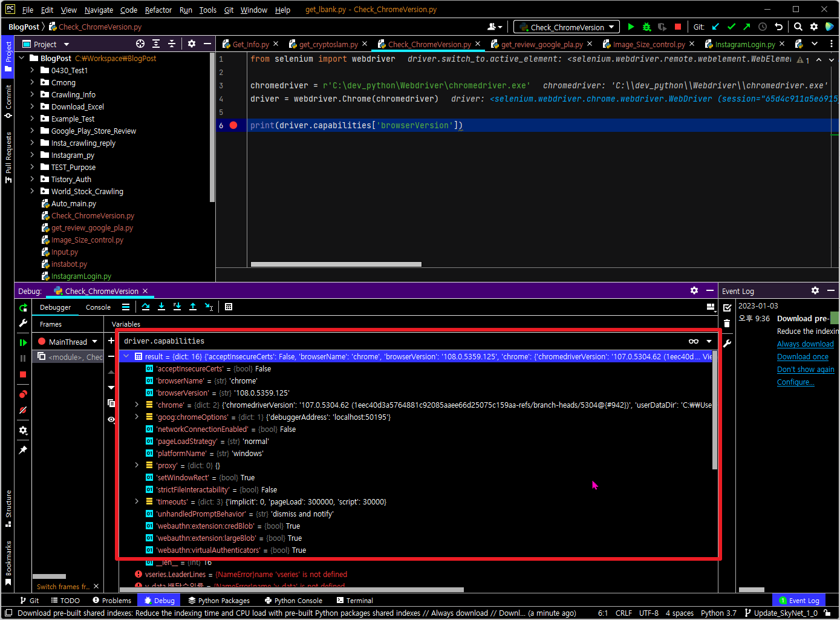Expand the 'timeouts' dict entry
840x620 pixels.
point(137,501)
